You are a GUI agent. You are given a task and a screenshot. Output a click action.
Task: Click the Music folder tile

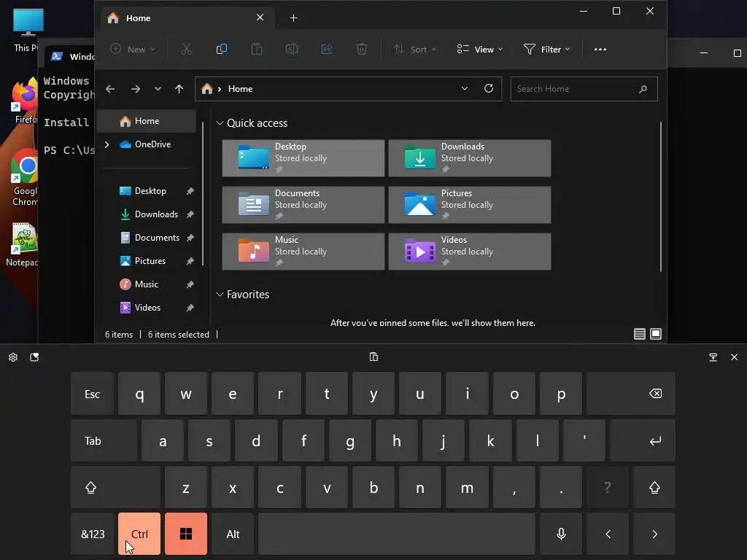303,252
